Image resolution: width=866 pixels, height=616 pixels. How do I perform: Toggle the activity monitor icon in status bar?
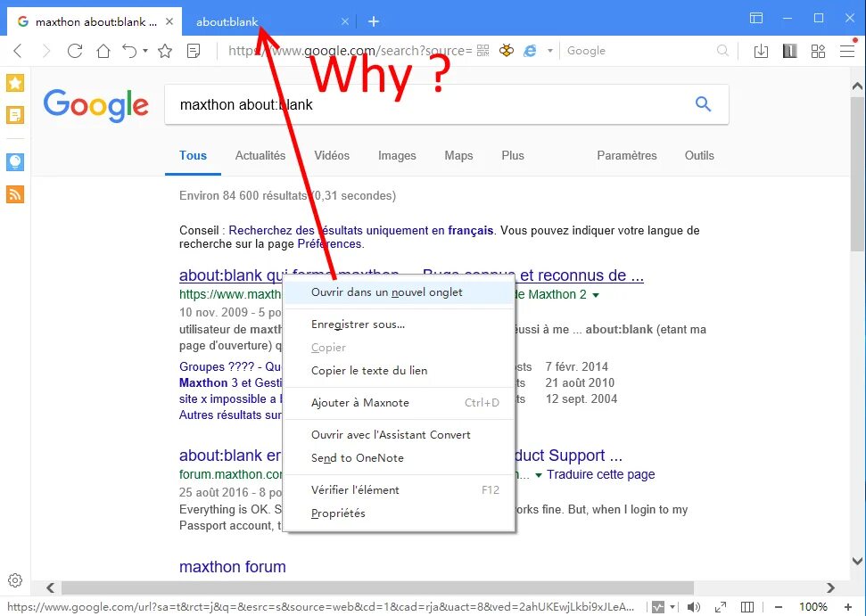658,607
